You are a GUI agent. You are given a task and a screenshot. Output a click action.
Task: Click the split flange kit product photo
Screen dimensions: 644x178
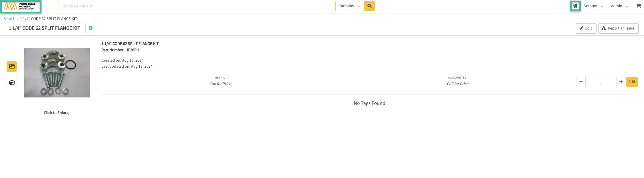[x=57, y=73]
